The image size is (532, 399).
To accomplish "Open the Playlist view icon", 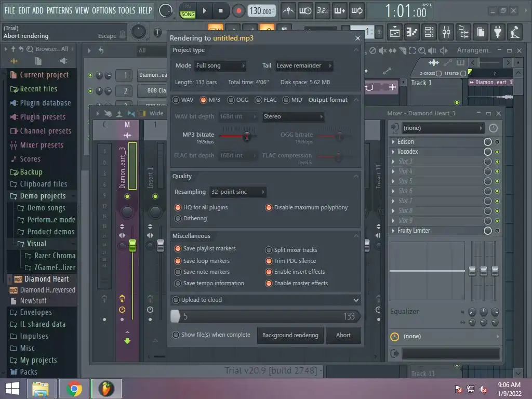I will point(395,32).
